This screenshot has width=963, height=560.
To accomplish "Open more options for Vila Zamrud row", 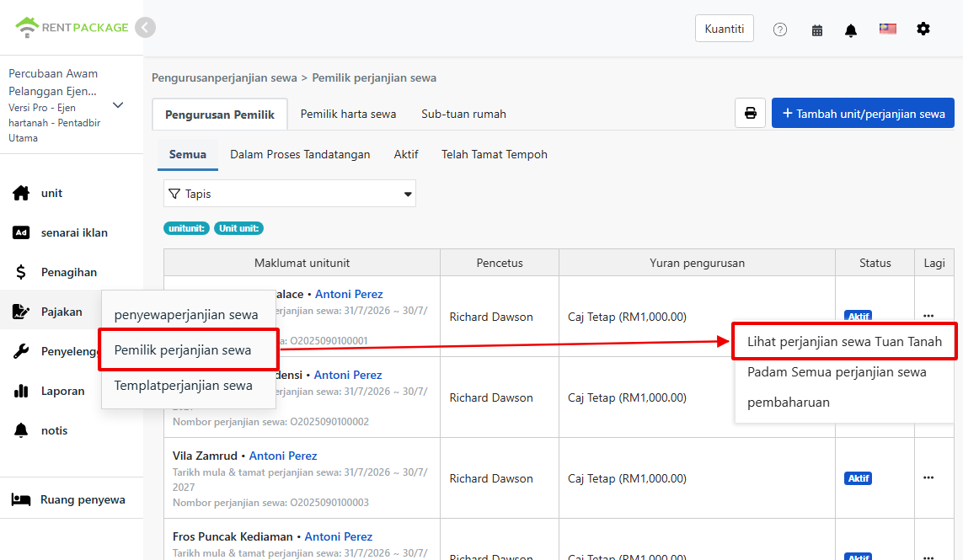I will [928, 477].
